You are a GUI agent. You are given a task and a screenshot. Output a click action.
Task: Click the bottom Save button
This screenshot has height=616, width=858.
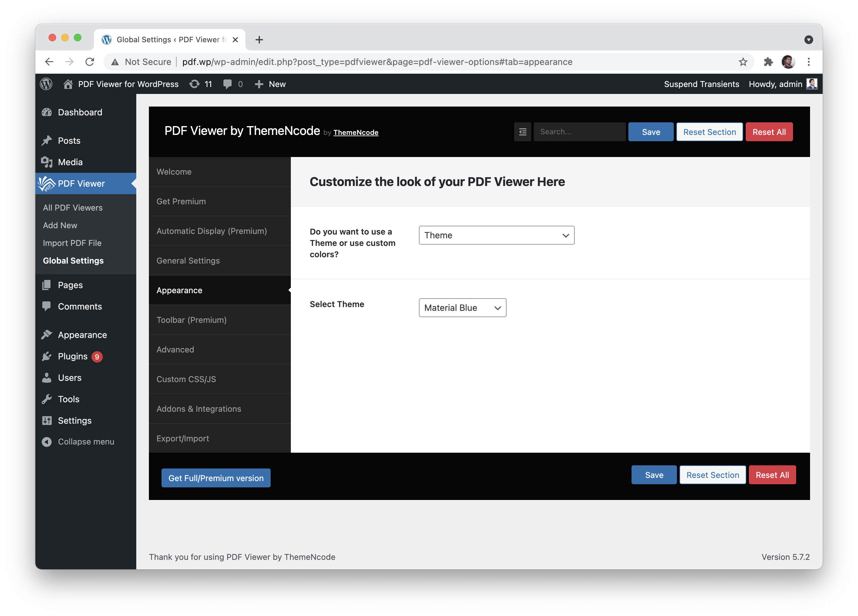[x=654, y=475]
